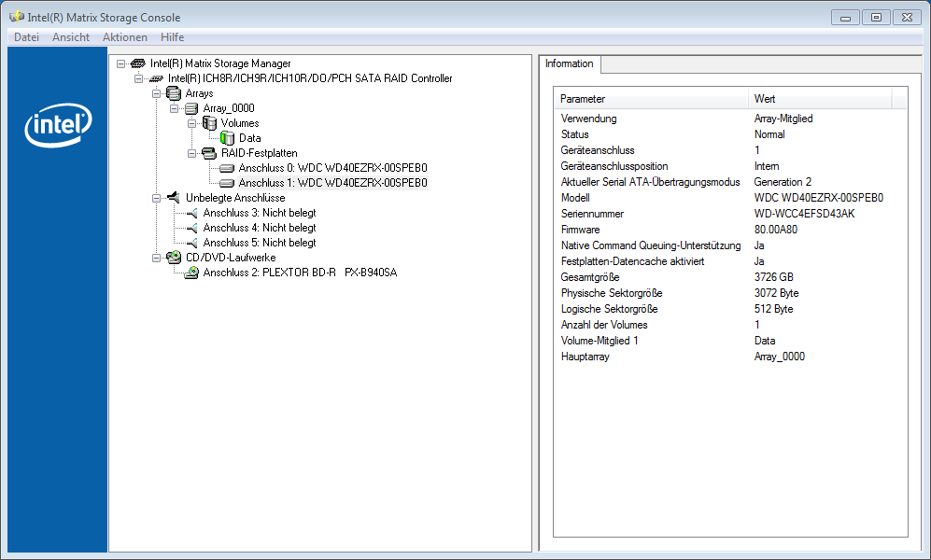
Task: Select the Unbelegte Anschlüsse tree label
Action: 235,198
